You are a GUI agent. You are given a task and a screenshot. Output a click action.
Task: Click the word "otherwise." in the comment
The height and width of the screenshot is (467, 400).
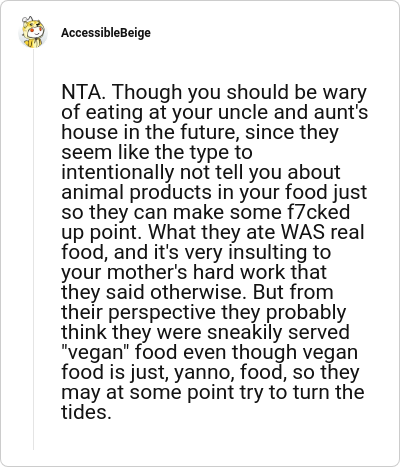pos(198,292)
